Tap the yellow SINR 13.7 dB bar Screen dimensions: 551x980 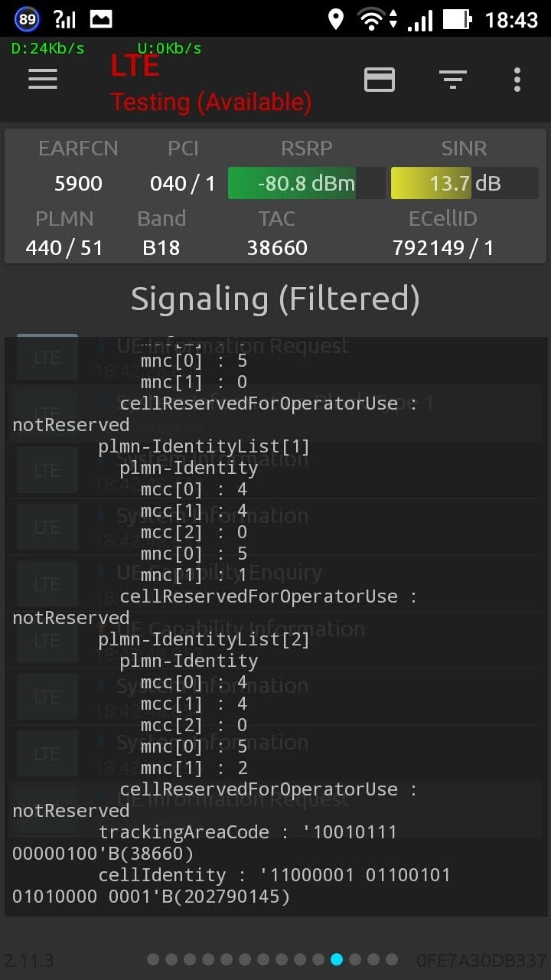(x=464, y=184)
